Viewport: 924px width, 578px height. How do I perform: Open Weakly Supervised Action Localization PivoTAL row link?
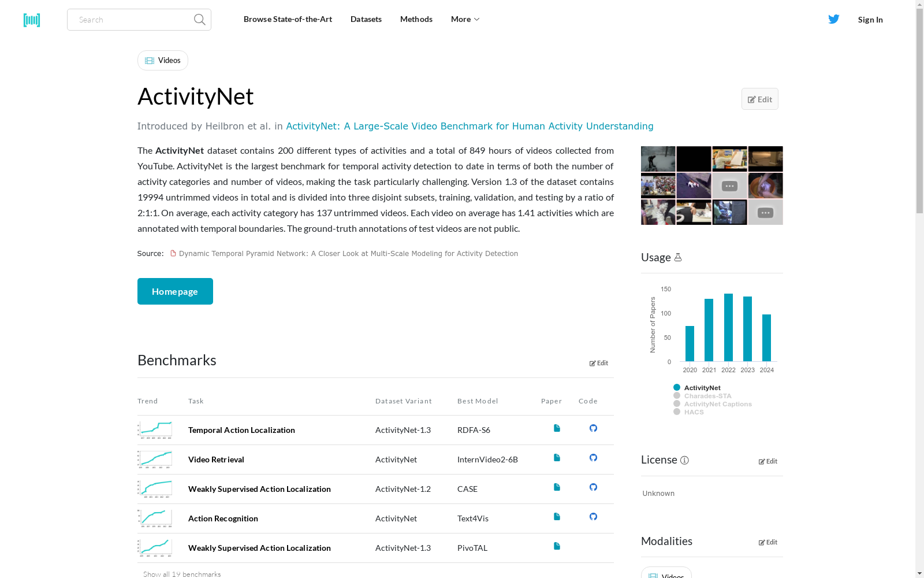[259, 548]
